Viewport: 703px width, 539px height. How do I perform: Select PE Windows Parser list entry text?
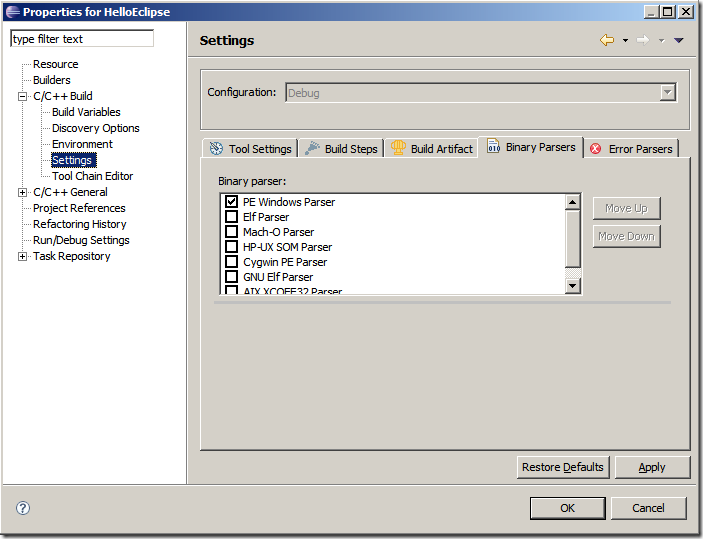[289, 202]
